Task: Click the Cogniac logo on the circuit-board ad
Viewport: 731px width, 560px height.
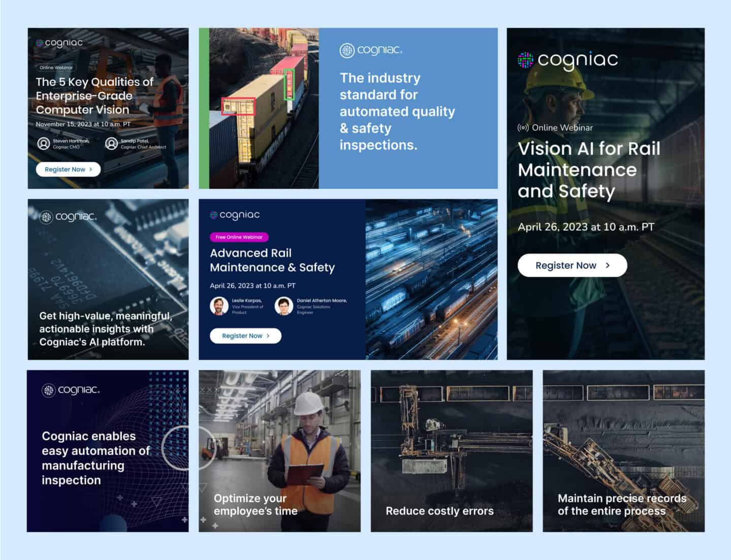Action: point(68,217)
